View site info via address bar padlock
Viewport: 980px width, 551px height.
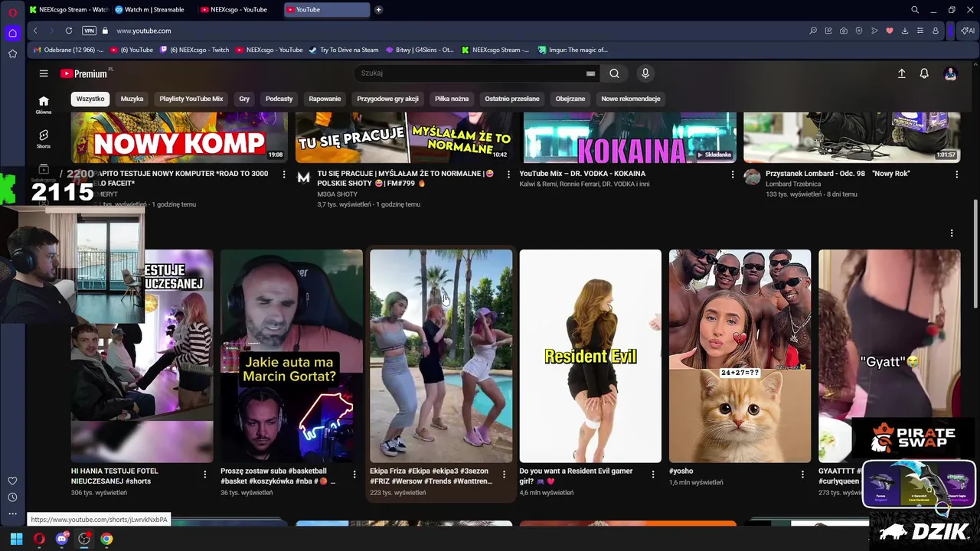(106, 31)
